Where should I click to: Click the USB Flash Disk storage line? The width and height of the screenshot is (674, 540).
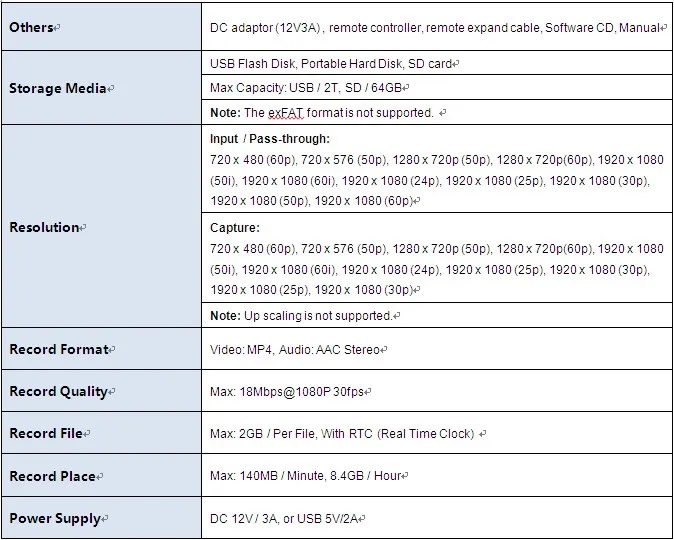[x=331, y=64]
